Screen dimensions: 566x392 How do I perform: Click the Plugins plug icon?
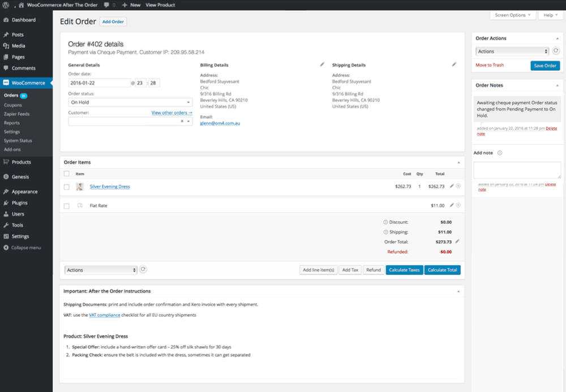coord(6,203)
